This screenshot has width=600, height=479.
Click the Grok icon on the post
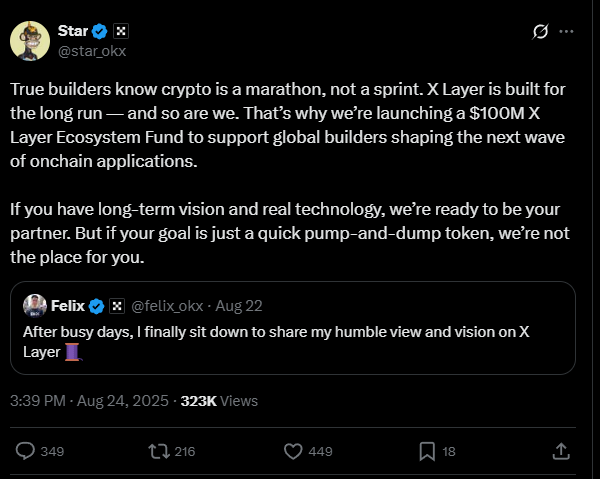pos(540,31)
